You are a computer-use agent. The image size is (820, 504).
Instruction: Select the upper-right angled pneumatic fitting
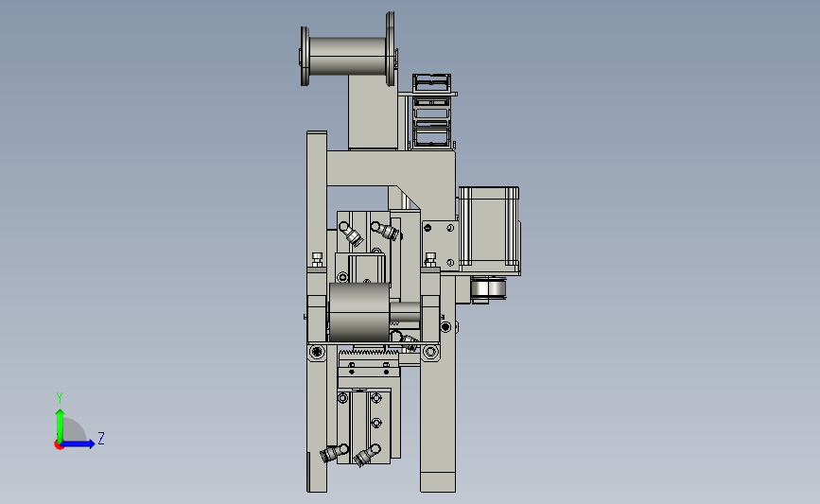[386, 230]
